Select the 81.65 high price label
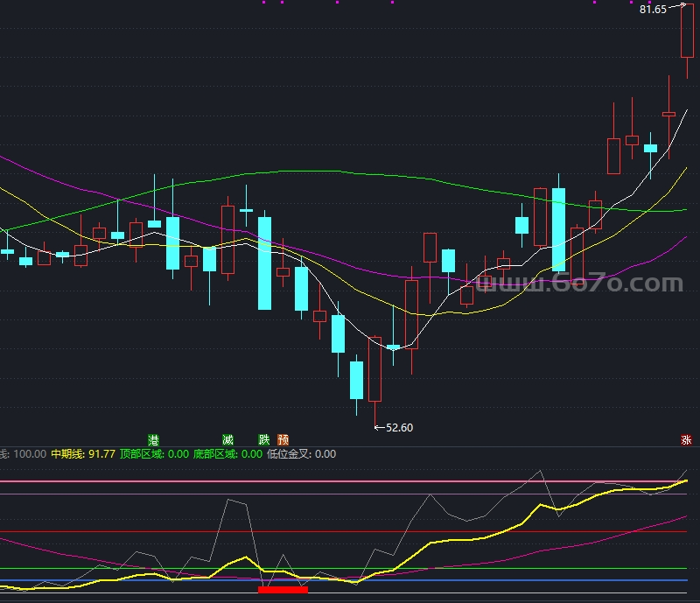 [653, 10]
